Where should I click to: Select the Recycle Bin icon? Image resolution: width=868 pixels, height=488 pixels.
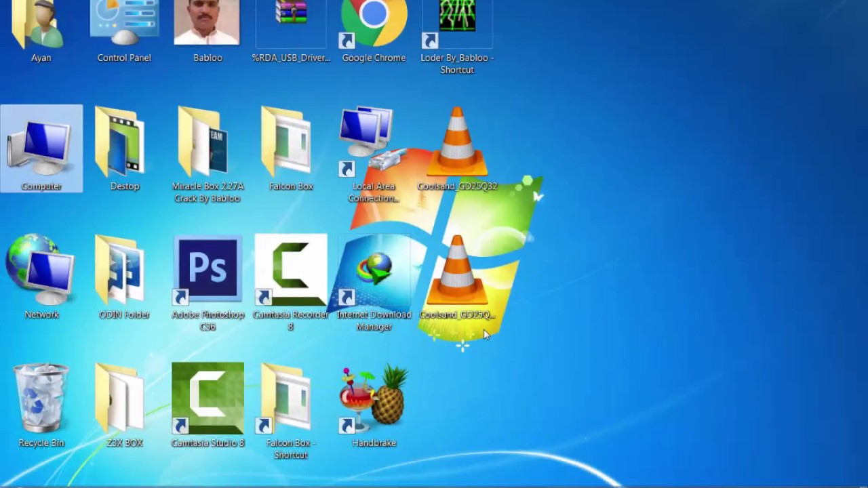[x=41, y=399]
